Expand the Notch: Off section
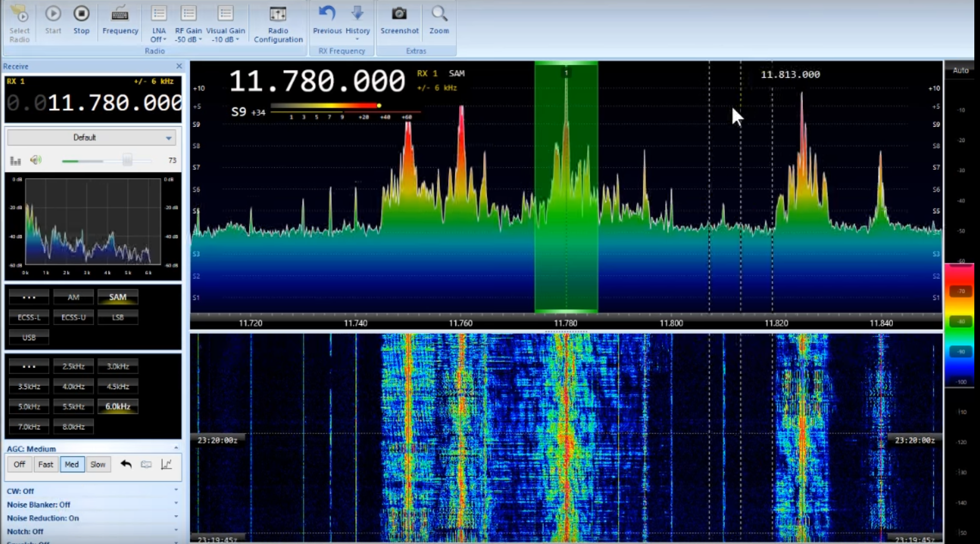The height and width of the screenshot is (544, 980). coord(176,531)
